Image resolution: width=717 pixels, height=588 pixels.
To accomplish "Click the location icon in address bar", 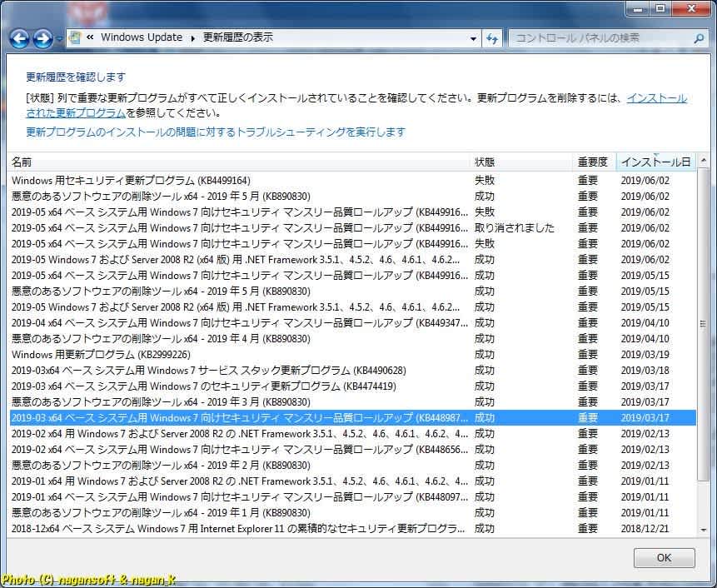I will tap(76, 37).
